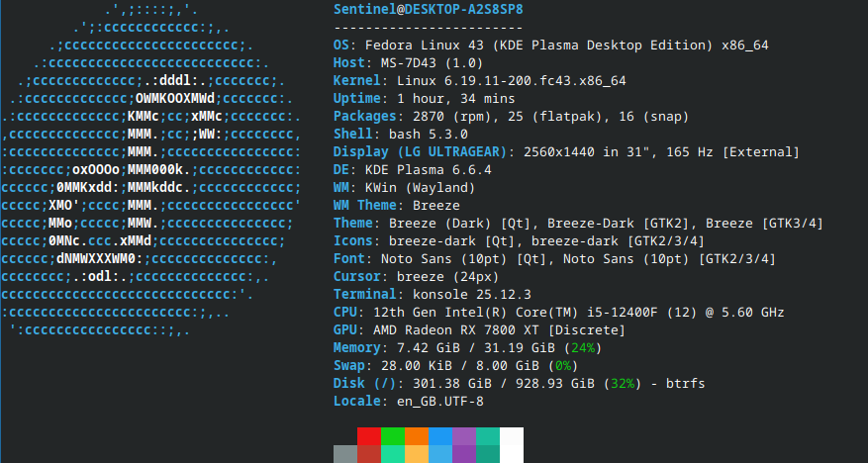Click the 'CPU' label
The height and width of the screenshot is (463, 868).
pos(345,312)
